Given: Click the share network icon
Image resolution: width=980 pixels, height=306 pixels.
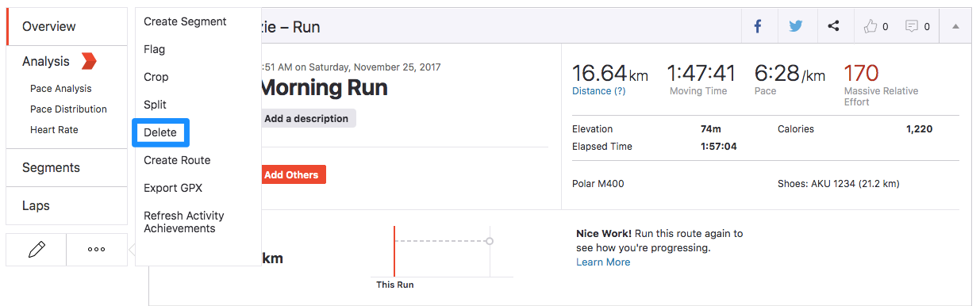Looking at the screenshot, I should (x=833, y=26).
